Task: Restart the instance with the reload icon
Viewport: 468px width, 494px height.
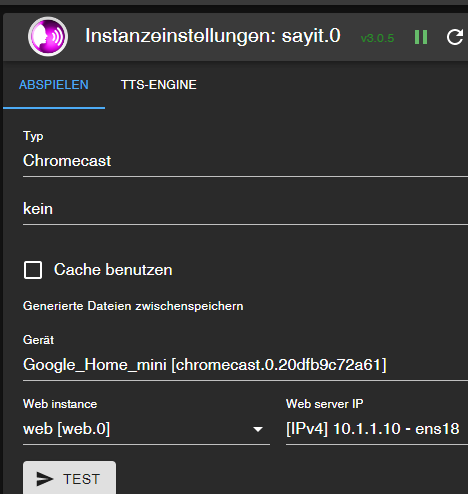Action: [x=455, y=37]
